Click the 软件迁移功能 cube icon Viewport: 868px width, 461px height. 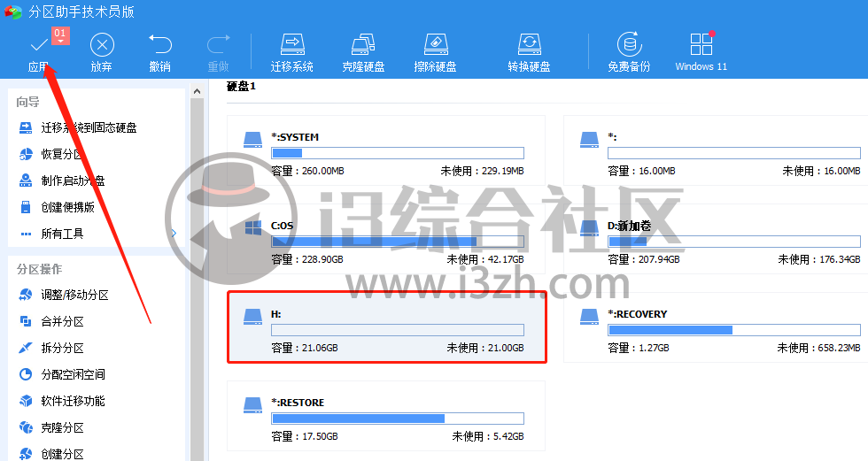[x=26, y=401]
